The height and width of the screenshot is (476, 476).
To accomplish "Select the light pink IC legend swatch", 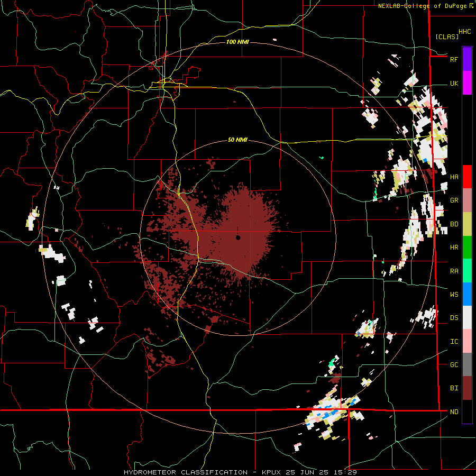I will click(467, 341).
